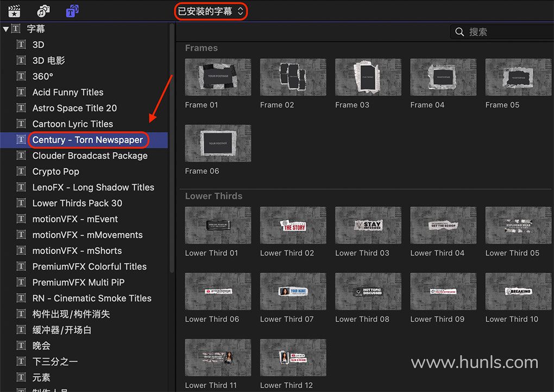This screenshot has width=554, height=392.
Task: Open Acid Funny Titles category
Action: click(68, 92)
